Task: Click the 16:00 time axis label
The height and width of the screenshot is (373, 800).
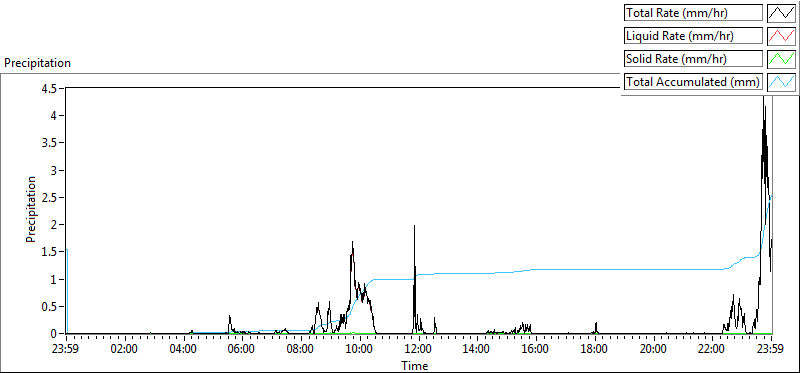Action: [536, 350]
